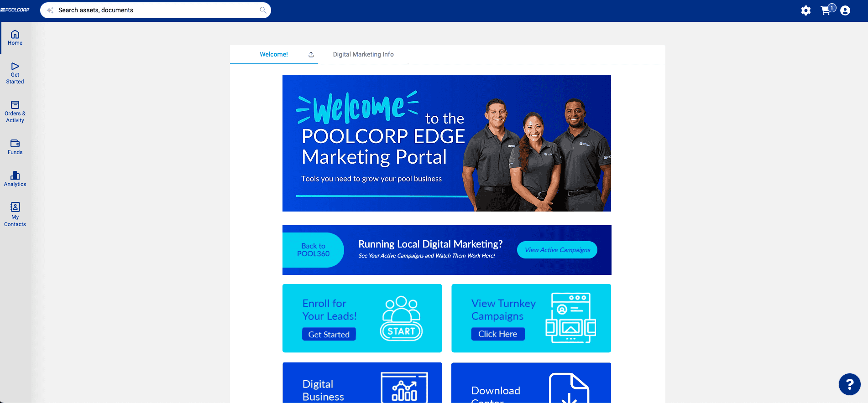Open My Contacts in sidebar
The height and width of the screenshot is (403, 868).
click(x=15, y=215)
